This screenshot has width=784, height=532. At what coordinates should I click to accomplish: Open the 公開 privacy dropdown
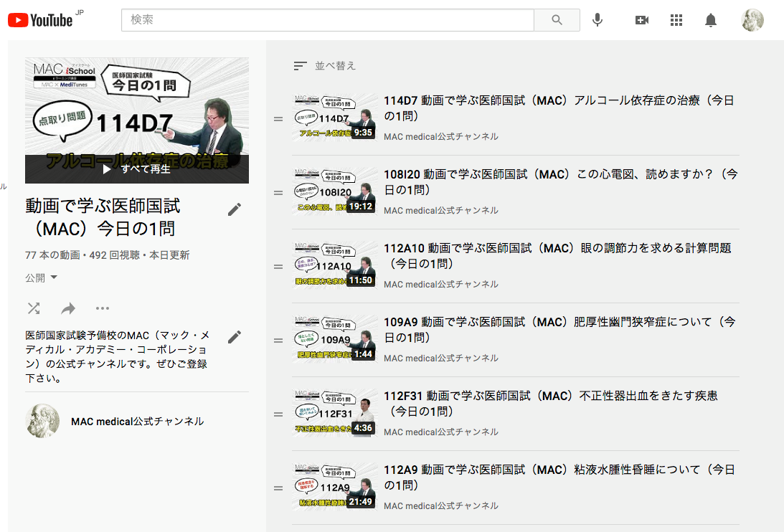click(x=41, y=278)
